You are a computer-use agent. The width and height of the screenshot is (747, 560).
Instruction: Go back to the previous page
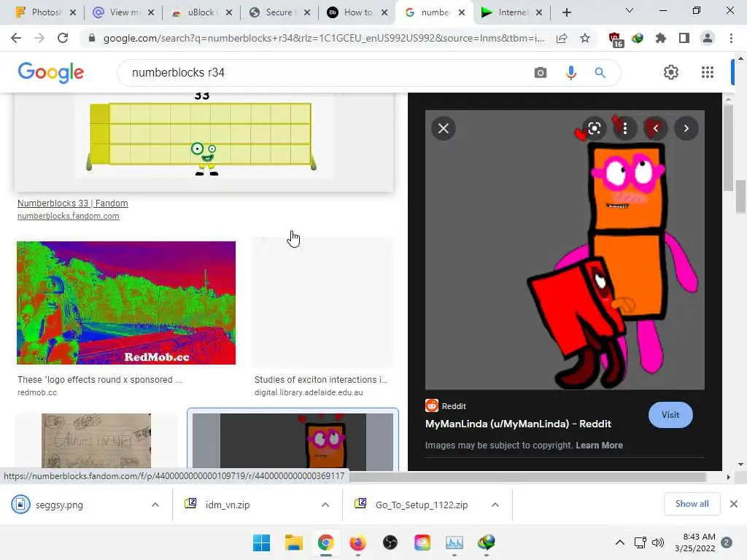pos(16,38)
